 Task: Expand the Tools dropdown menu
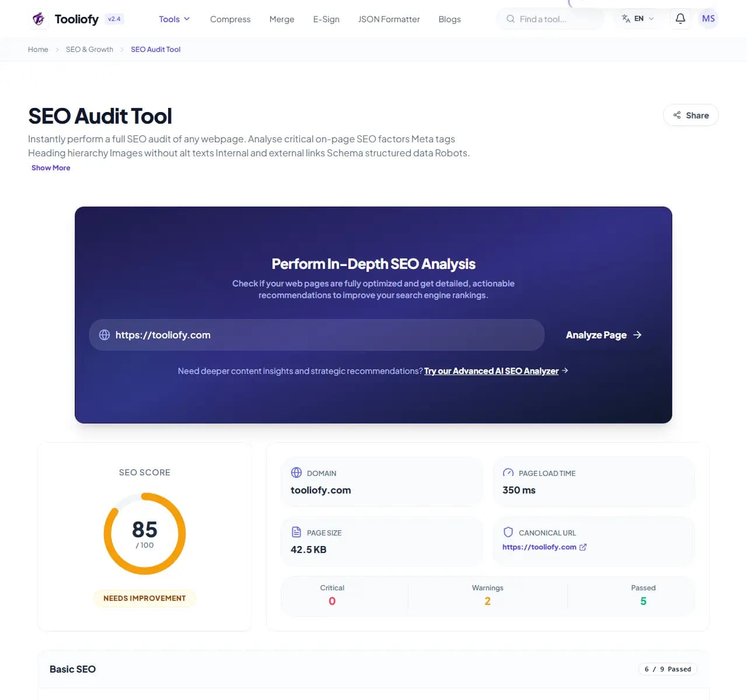[174, 19]
